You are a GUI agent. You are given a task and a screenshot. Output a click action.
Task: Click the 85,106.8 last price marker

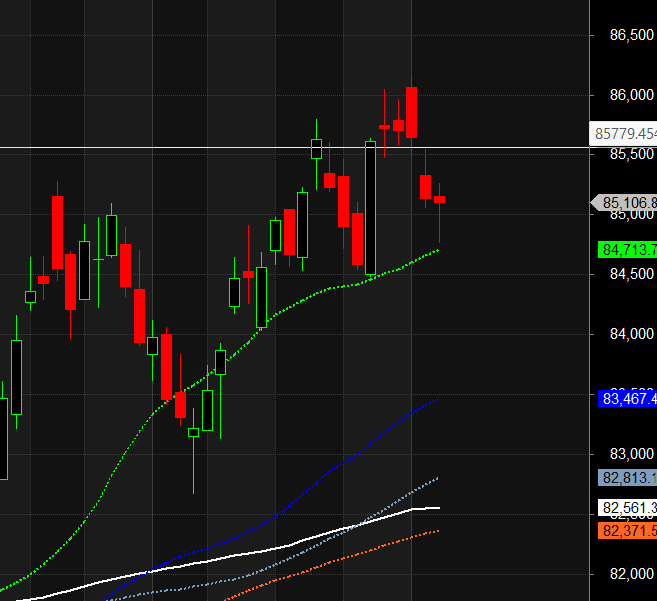628,203
